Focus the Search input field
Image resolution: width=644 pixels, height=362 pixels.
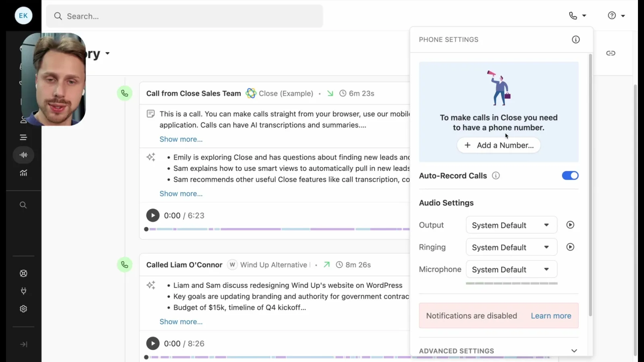point(184,16)
